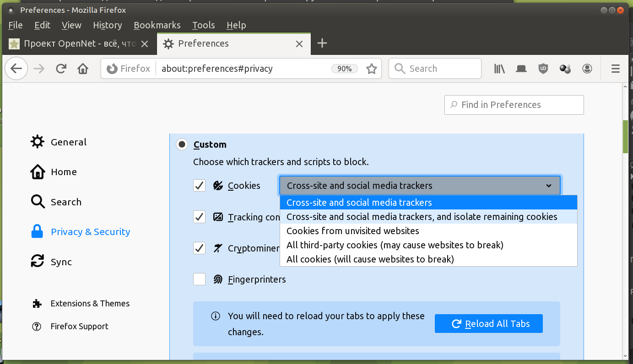
Task: Enable the Fingerprinters checkbox
Action: (199, 279)
